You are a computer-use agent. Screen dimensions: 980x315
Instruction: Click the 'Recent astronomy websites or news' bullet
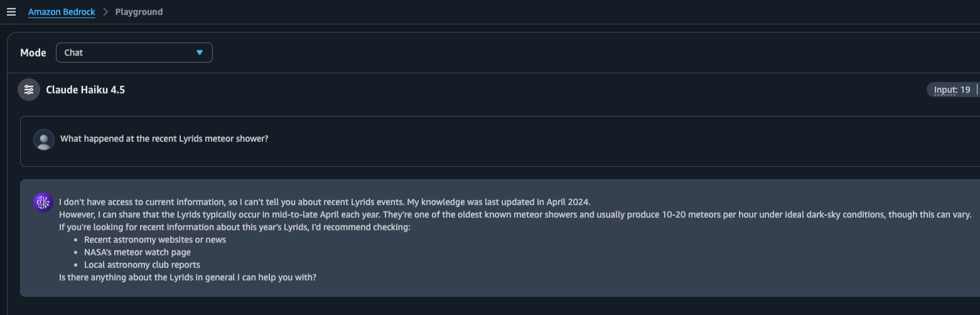pyautogui.click(x=155, y=240)
